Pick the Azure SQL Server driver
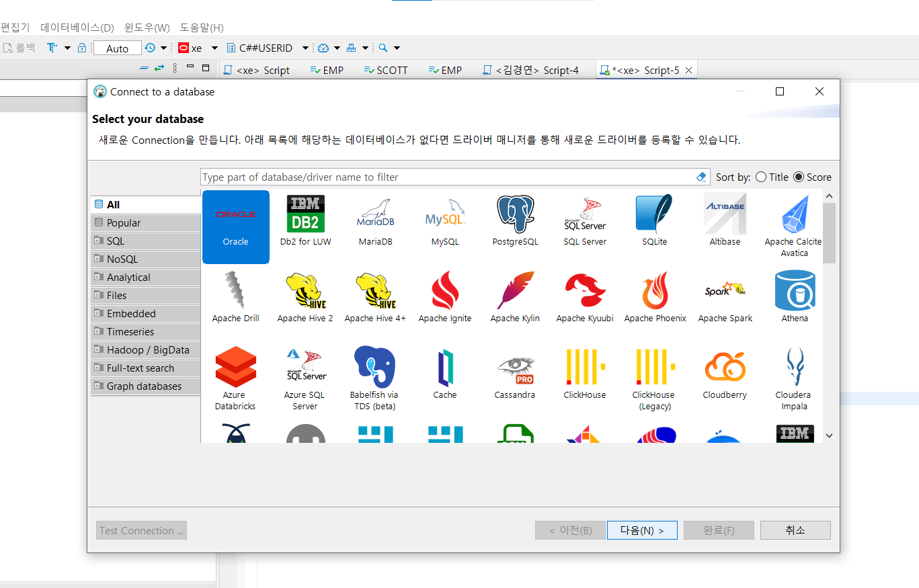 pyautogui.click(x=306, y=379)
